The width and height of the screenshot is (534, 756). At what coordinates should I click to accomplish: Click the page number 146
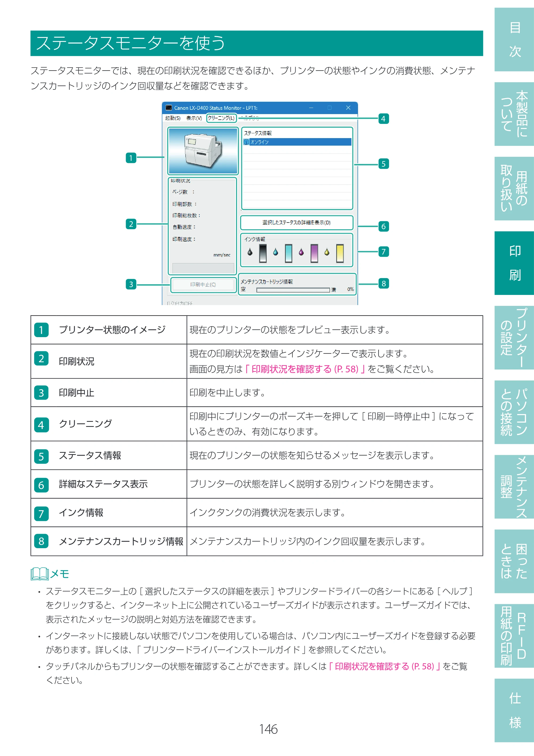click(268, 729)
